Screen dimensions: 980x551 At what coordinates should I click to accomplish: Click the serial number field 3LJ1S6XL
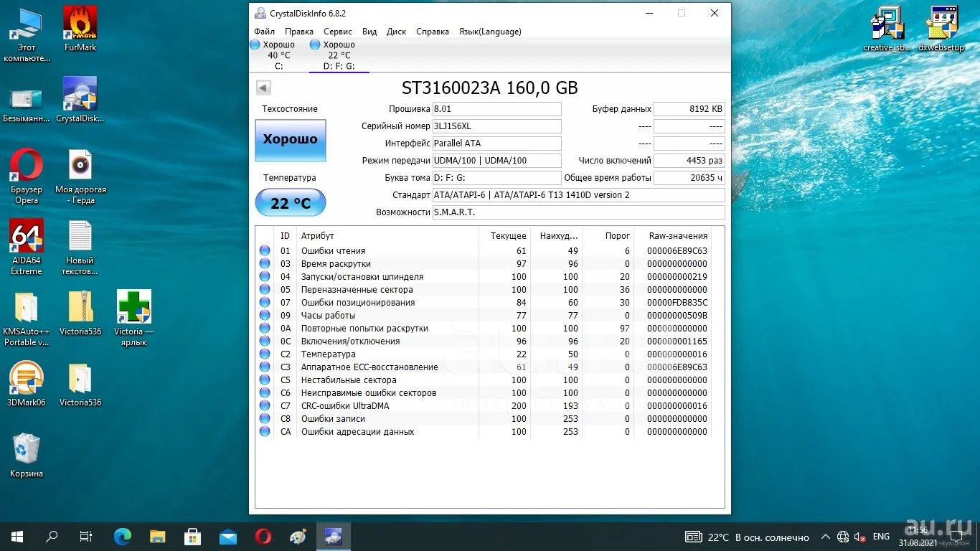click(x=496, y=126)
